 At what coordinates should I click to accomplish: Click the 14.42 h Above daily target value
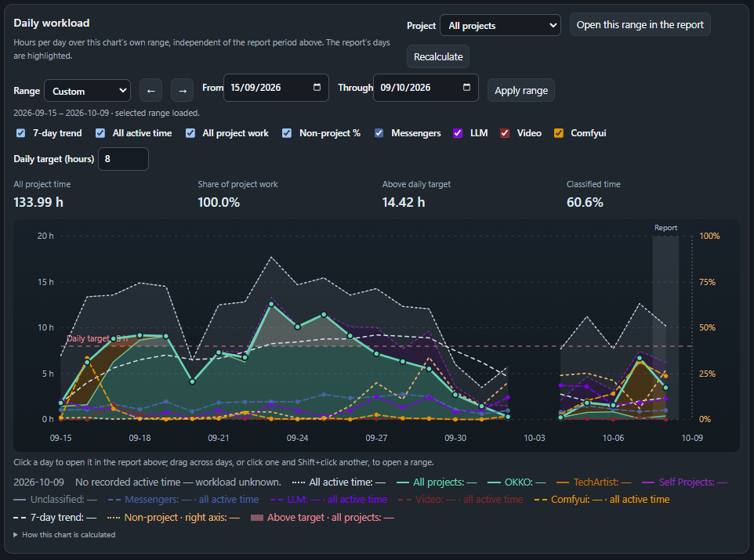pyautogui.click(x=404, y=202)
